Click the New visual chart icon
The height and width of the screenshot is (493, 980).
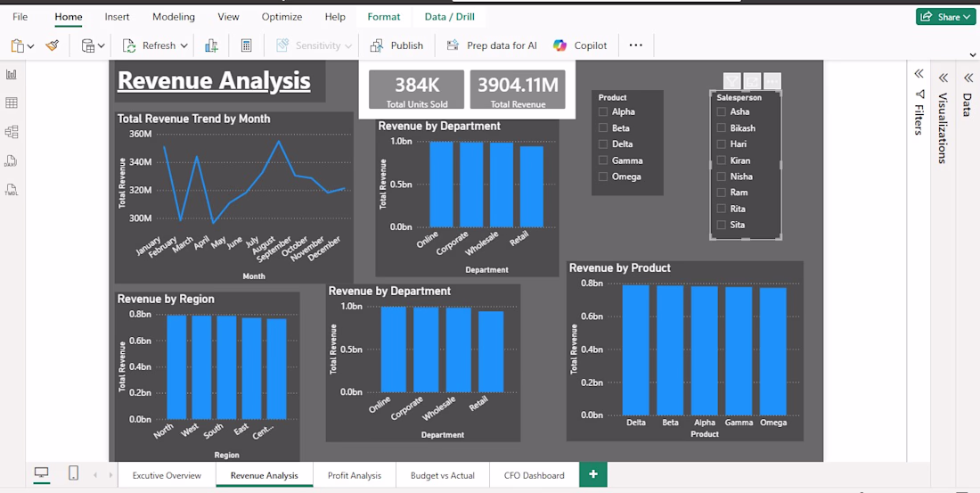pos(211,45)
